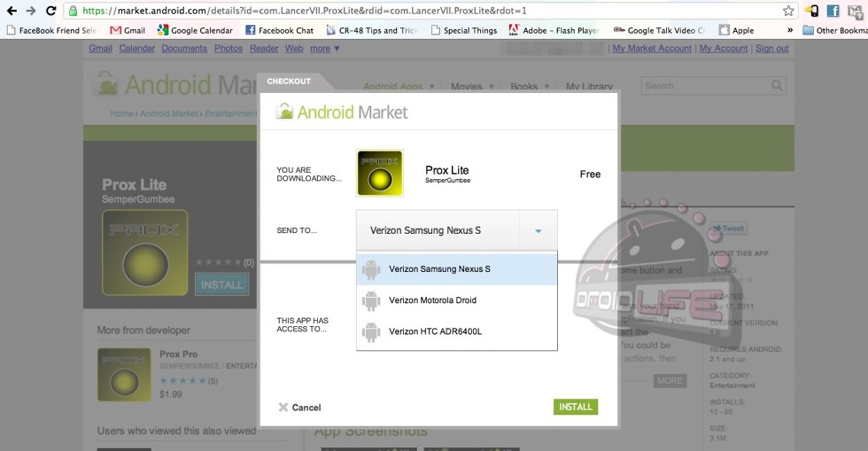Click the Android Market logo in dialog
The width and height of the screenshot is (868, 451).
(x=342, y=113)
